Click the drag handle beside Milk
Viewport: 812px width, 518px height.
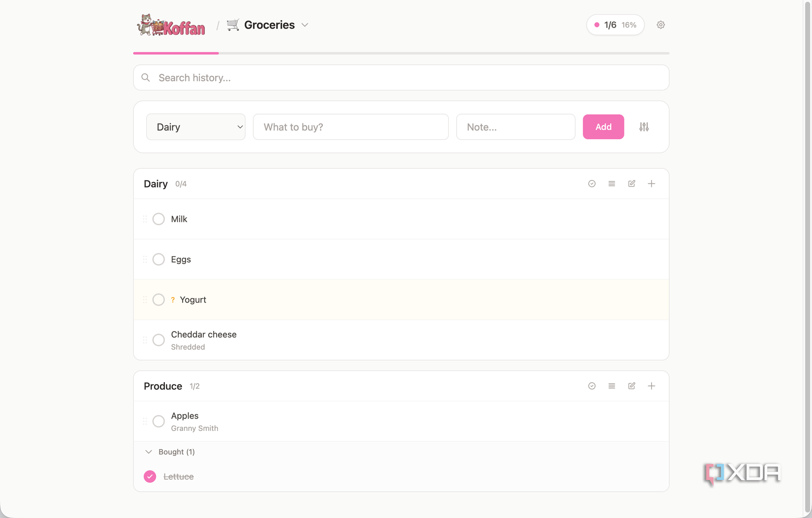(145, 219)
